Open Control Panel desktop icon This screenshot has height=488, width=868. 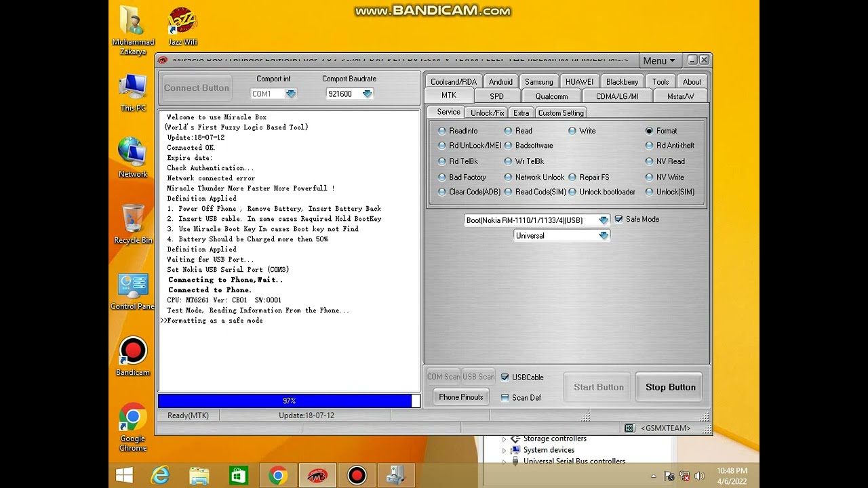133,291
